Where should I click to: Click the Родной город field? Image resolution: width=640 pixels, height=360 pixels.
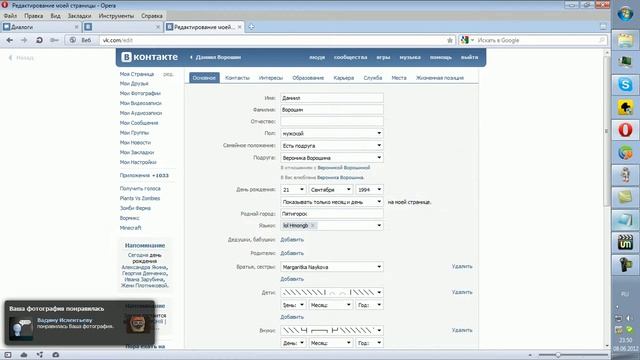coord(332,213)
